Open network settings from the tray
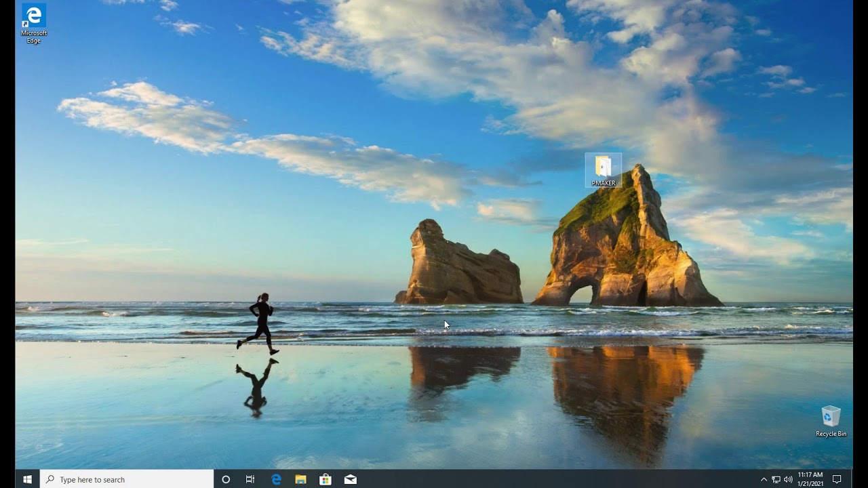The image size is (868, 488). click(x=776, y=479)
